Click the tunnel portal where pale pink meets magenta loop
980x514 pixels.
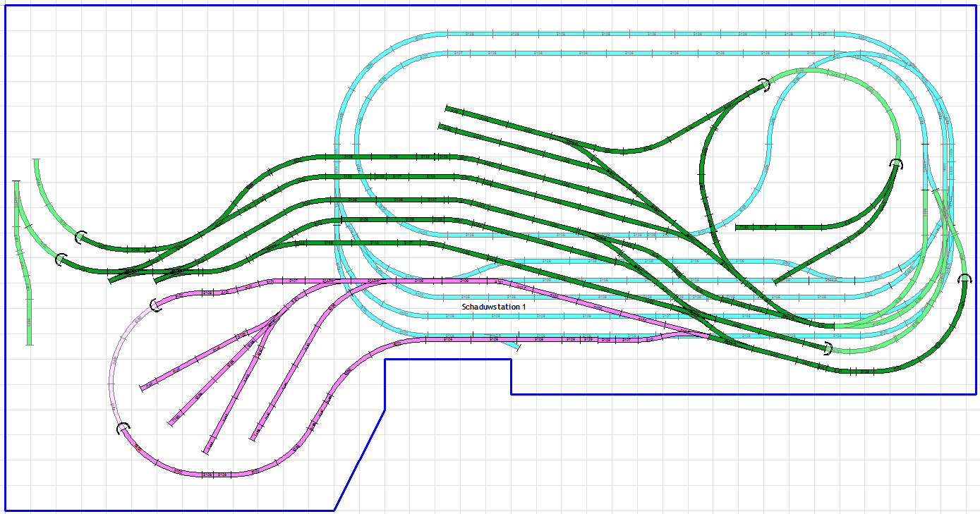(123, 428)
